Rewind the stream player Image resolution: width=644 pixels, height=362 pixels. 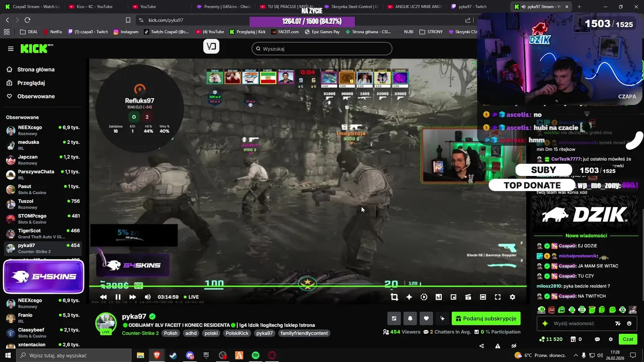tap(103, 297)
